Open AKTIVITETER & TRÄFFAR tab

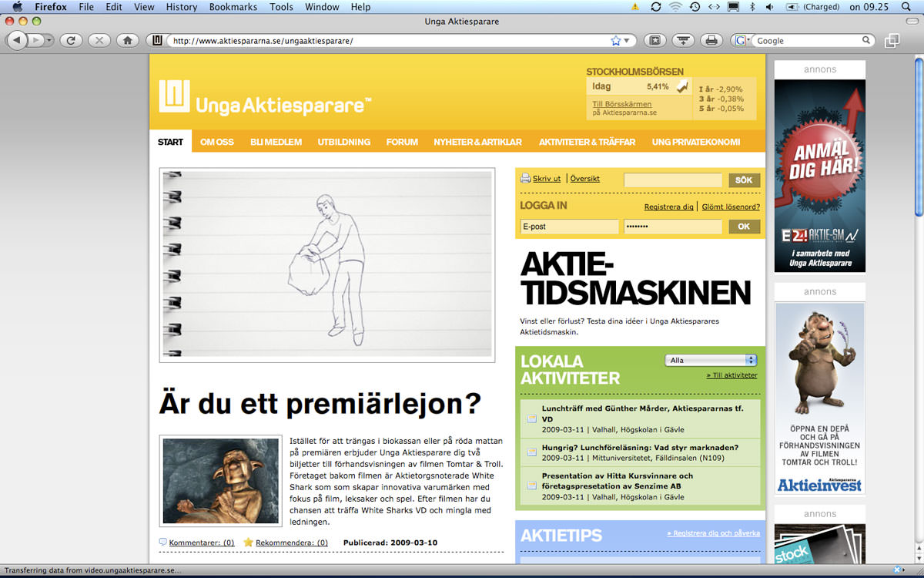click(x=587, y=142)
